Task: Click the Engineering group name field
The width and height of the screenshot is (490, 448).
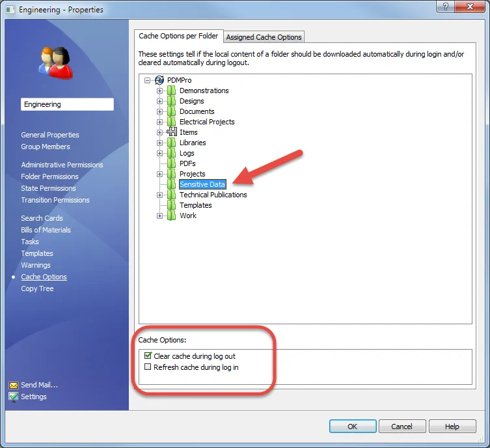Action: coord(67,104)
